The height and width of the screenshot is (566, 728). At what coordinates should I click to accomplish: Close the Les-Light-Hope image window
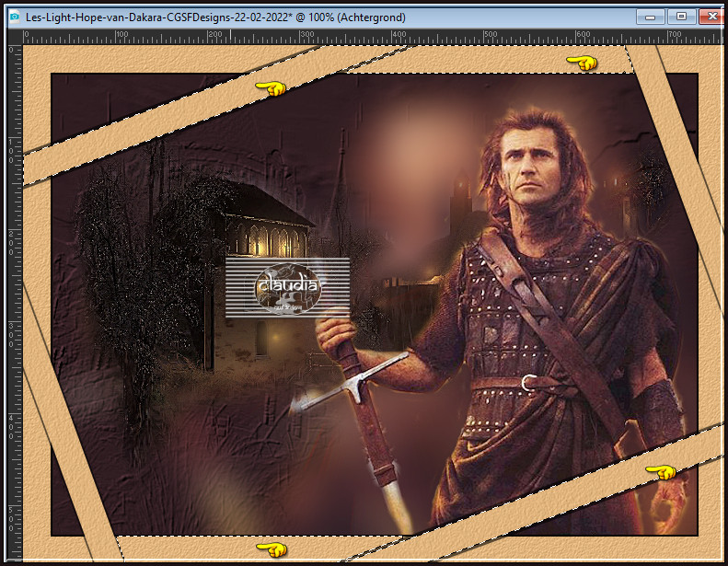[711, 17]
